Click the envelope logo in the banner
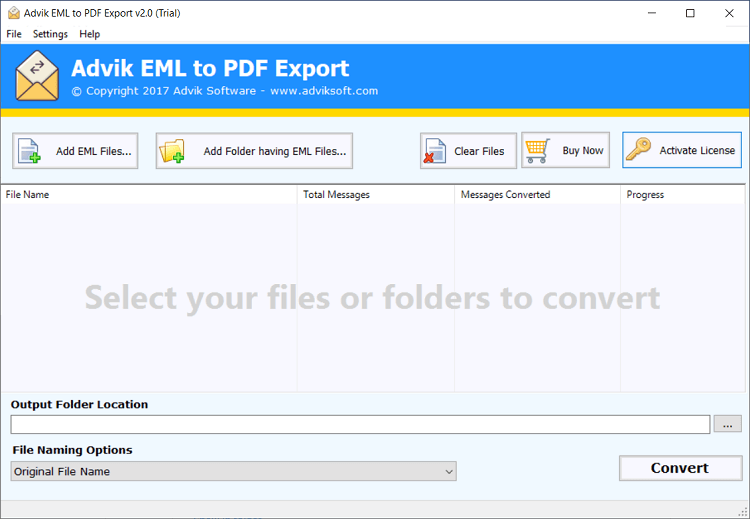The width and height of the screenshot is (750, 519). [x=37, y=77]
